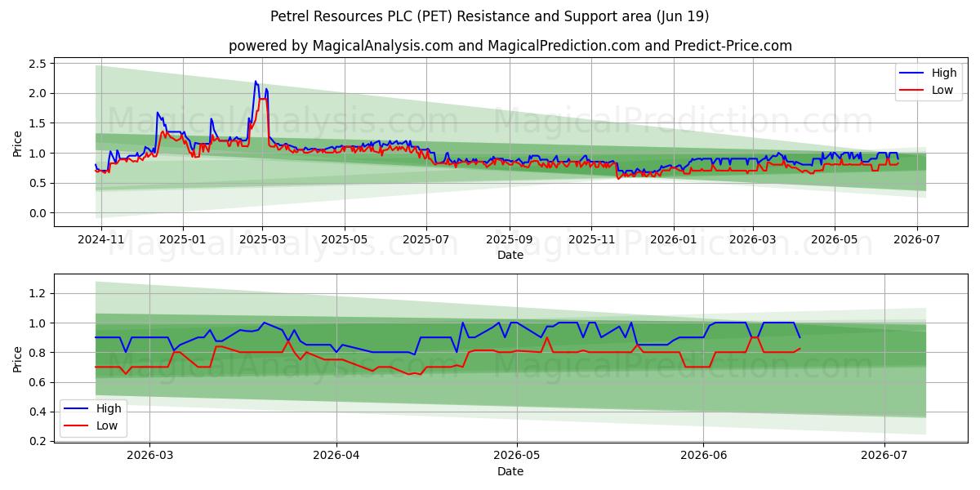Screen dimensions: 980x490
Task: Click the '0.2' y-axis tick in bottom chart
Action: point(38,441)
